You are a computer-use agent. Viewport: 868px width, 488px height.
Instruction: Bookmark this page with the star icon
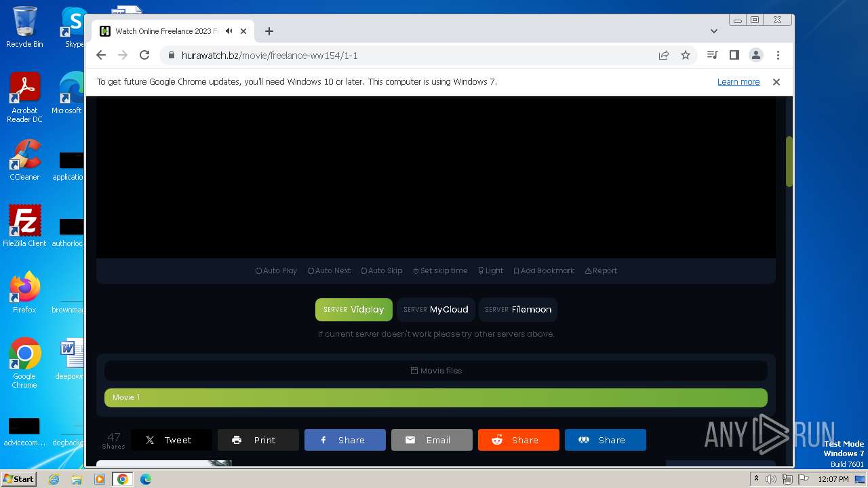686,55
